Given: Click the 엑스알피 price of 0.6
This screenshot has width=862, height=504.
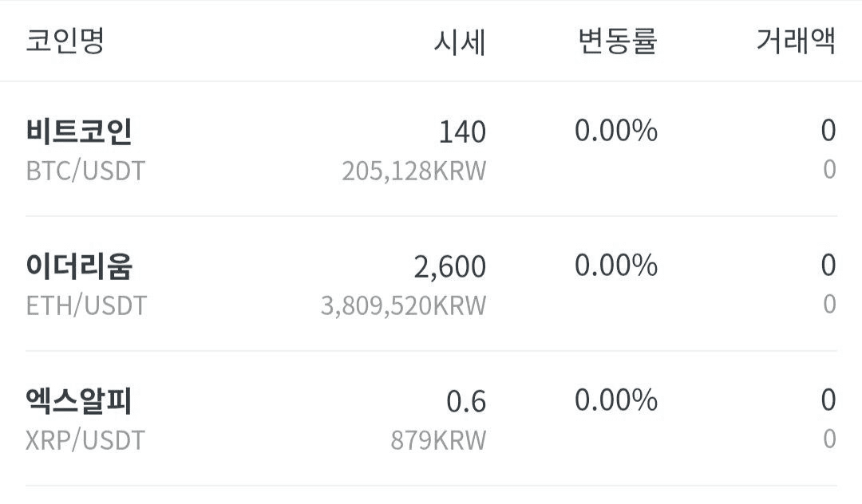Looking at the screenshot, I should pyautogui.click(x=466, y=401).
